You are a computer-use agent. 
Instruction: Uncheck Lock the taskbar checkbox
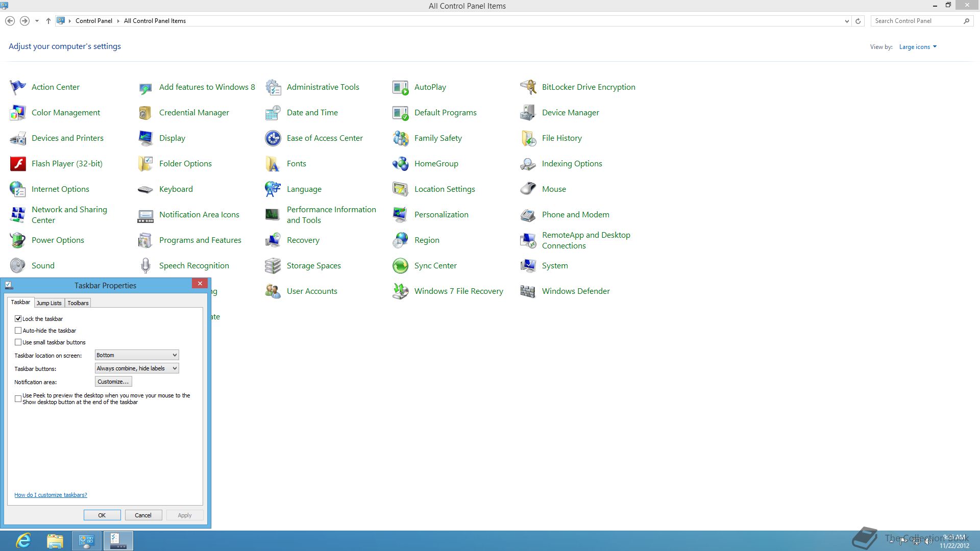[x=18, y=318]
